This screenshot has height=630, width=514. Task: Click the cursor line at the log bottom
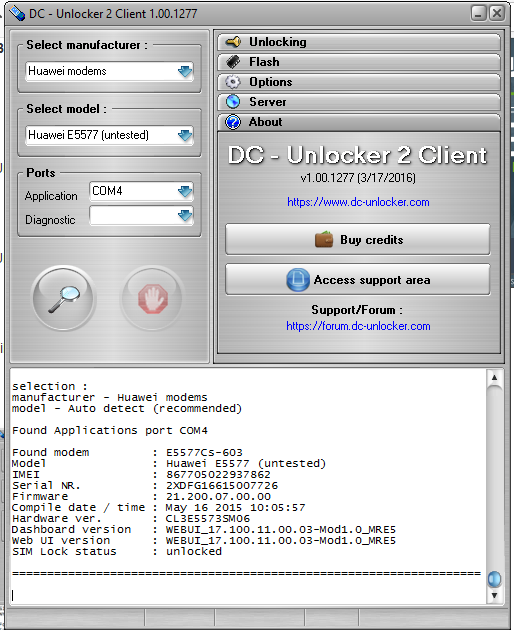[x=13, y=595]
